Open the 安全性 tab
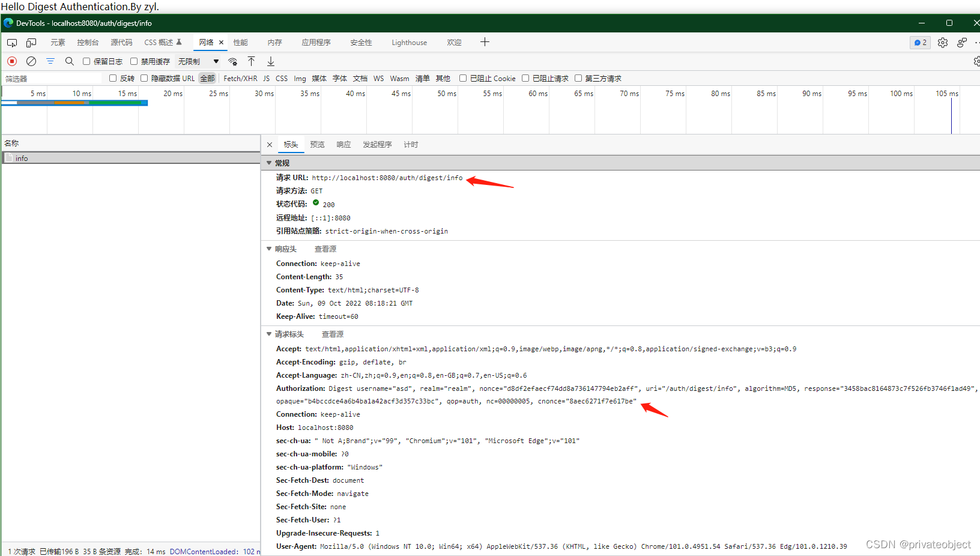The width and height of the screenshot is (980, 556). click(x=361, y=43)
